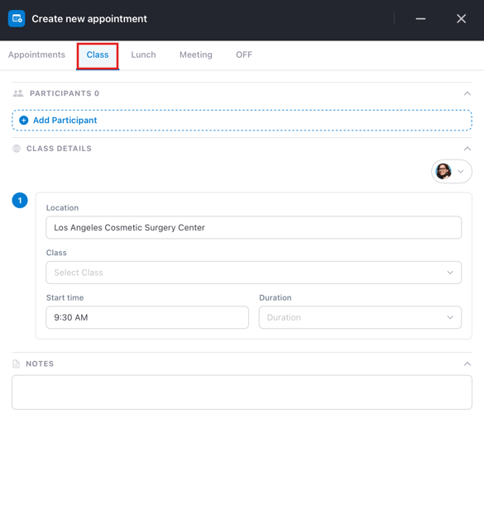
Task: Click the staff member avatar photo
Action: pos(443,171)
